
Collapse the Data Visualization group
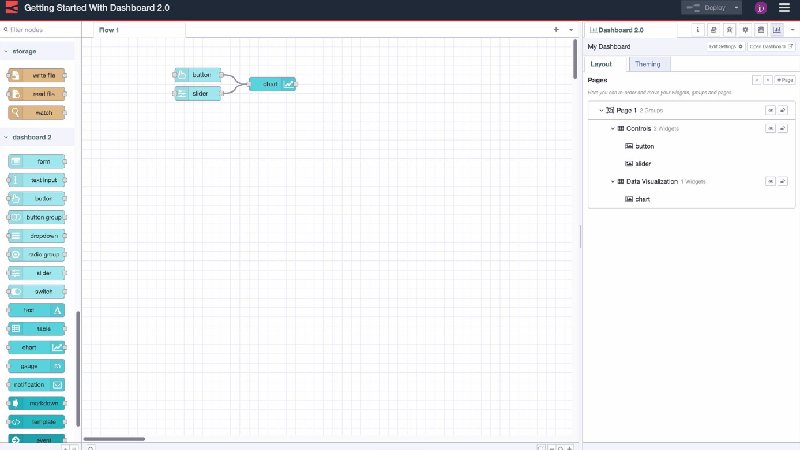click(x=613, y=182)
